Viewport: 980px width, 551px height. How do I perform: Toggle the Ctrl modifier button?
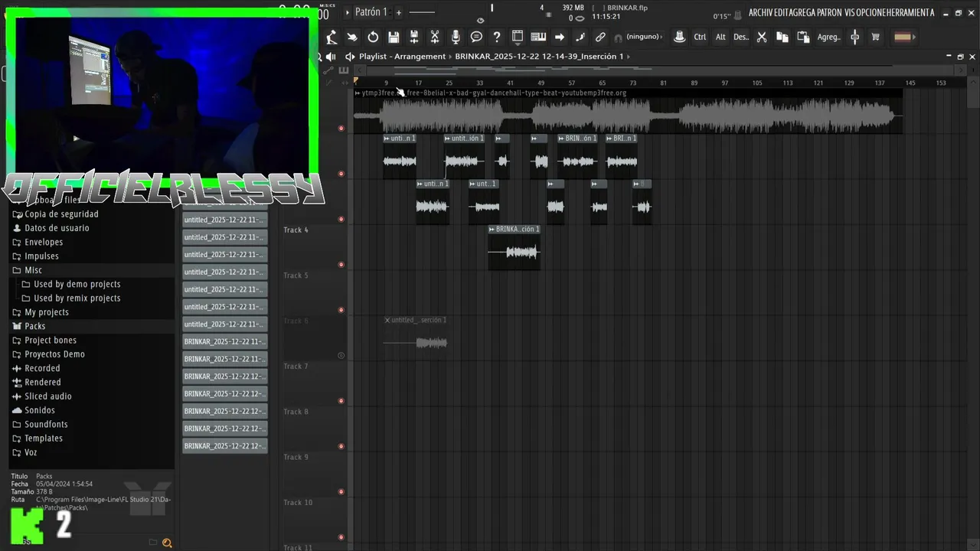tap(700, 37)
